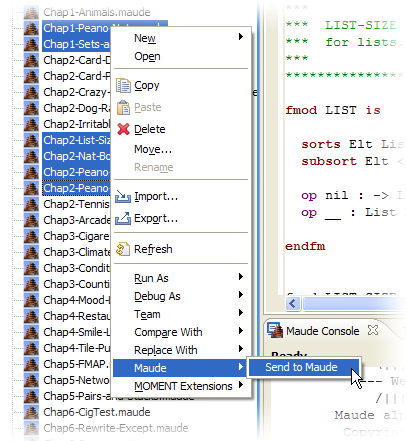Select Chap6-Rewrite-Except.maude file
This screenshot has height=441, width=407.
(x=116, y=428)
